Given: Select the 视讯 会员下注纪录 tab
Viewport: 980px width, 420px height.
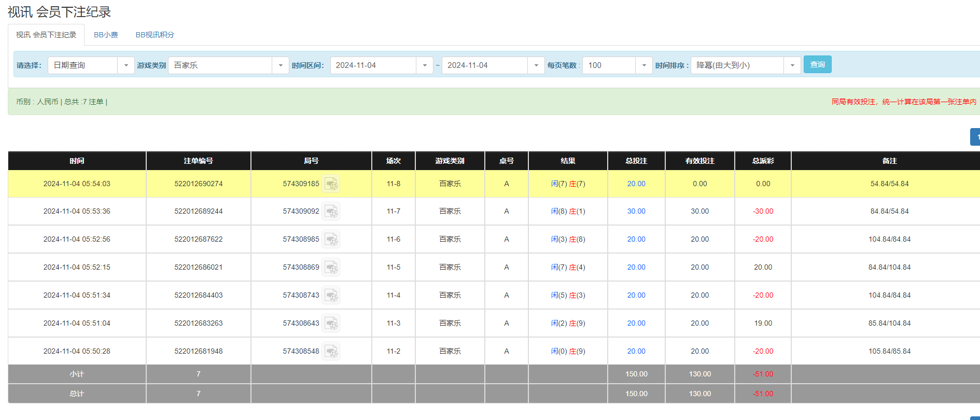Looking at the screenshot, I should coord(46,35).
